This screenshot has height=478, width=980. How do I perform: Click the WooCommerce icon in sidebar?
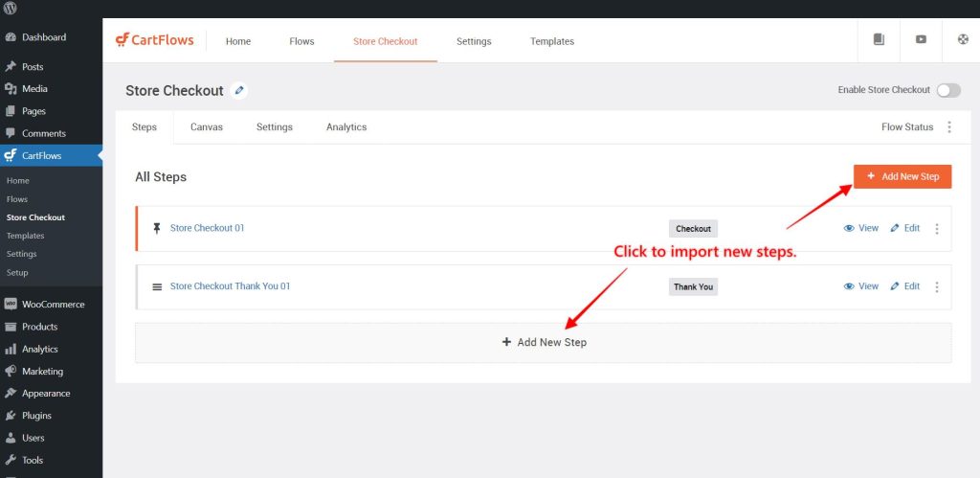(x=10, y=304)
